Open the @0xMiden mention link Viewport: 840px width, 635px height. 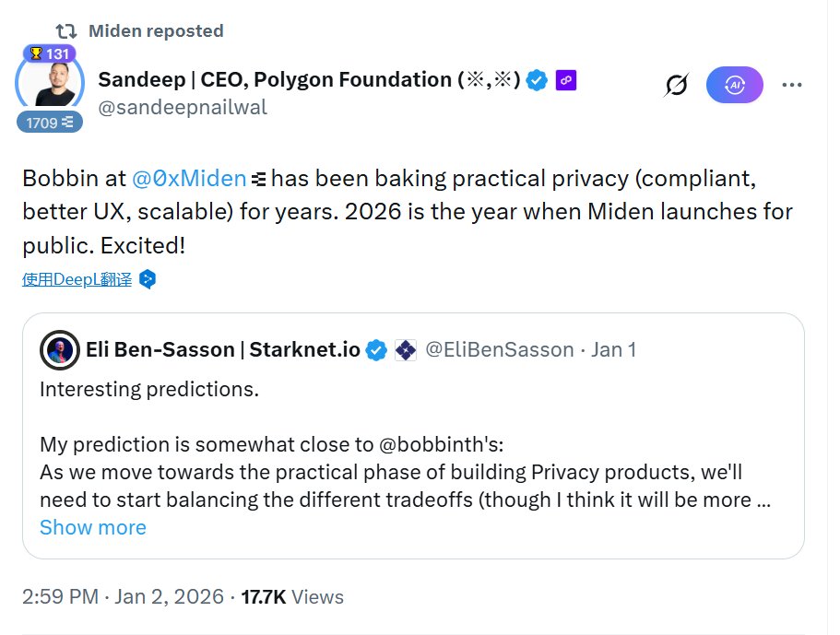189,178
